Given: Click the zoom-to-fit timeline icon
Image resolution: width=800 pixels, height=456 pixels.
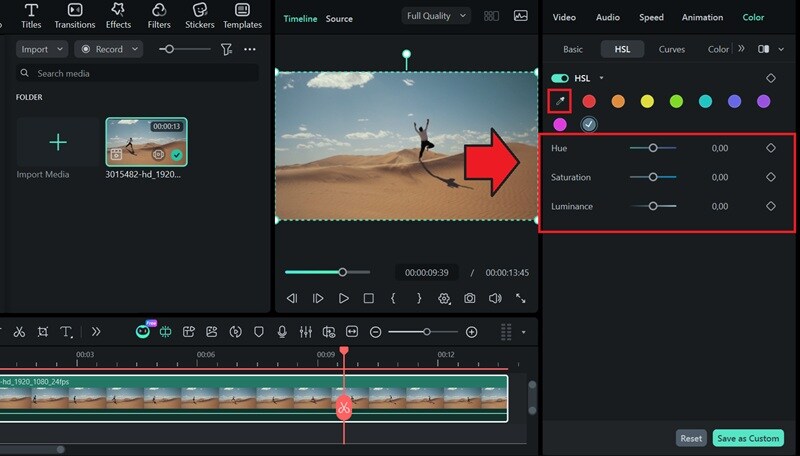Looking at the screenshot, I should point(352,332).
